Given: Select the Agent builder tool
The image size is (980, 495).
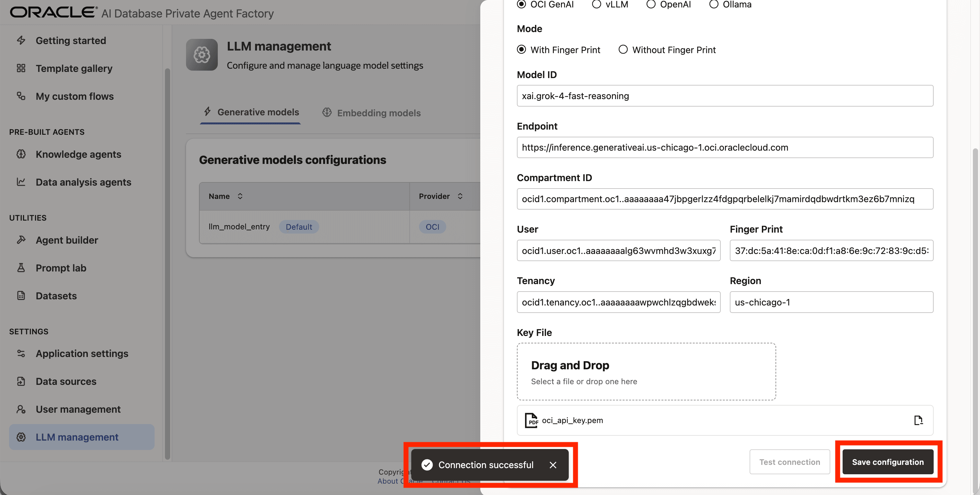Looking at the screenshot, I should [67, 240].
